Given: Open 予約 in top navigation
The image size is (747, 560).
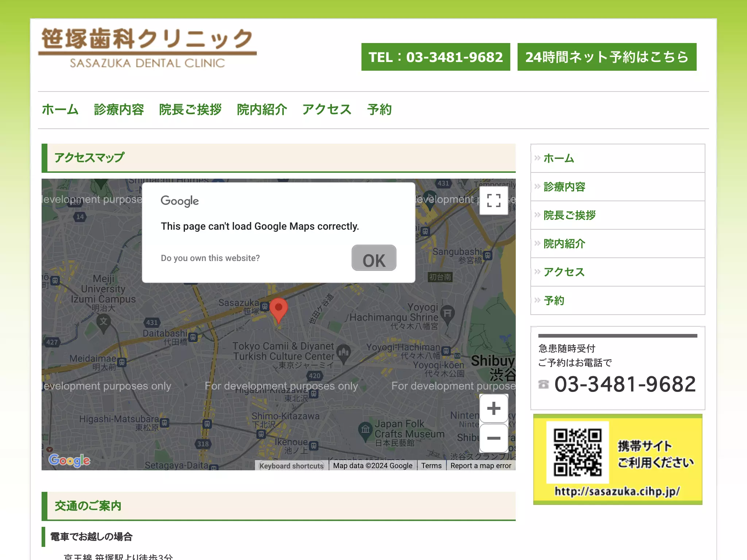Looking at the screenshot, I should [x=379, y=110].
